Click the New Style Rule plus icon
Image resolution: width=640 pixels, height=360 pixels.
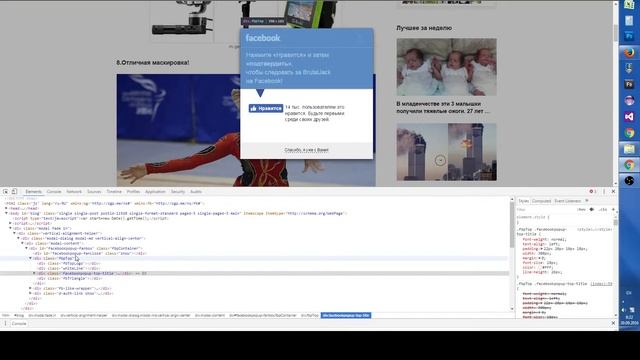613,209
